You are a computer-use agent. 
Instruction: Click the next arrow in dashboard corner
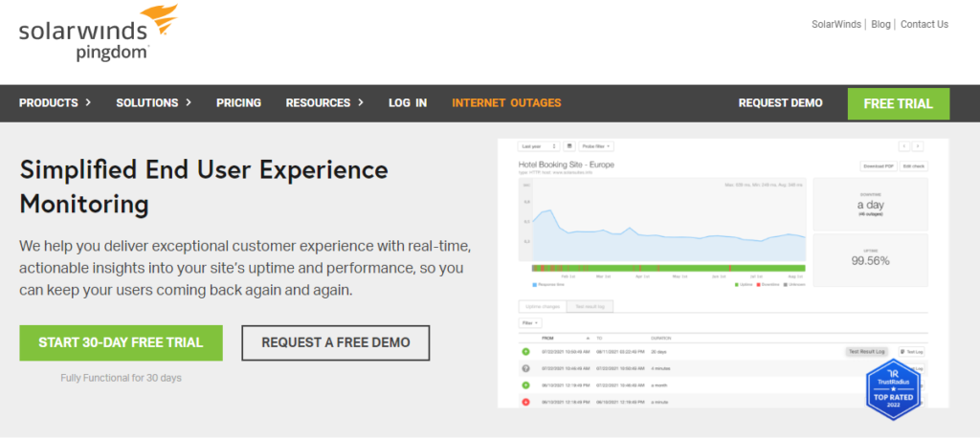(918, 146)
